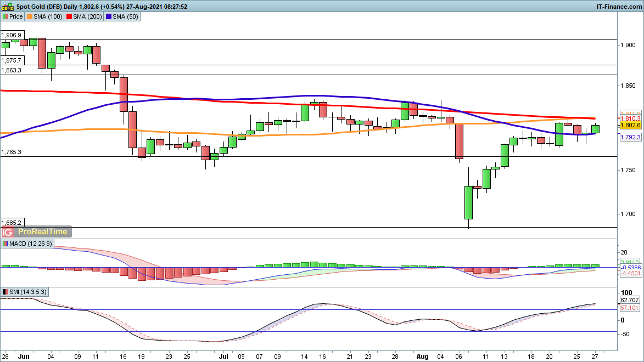
Task: Click the red SMA (200) legend swatch
Action: [x=70, y=17]
